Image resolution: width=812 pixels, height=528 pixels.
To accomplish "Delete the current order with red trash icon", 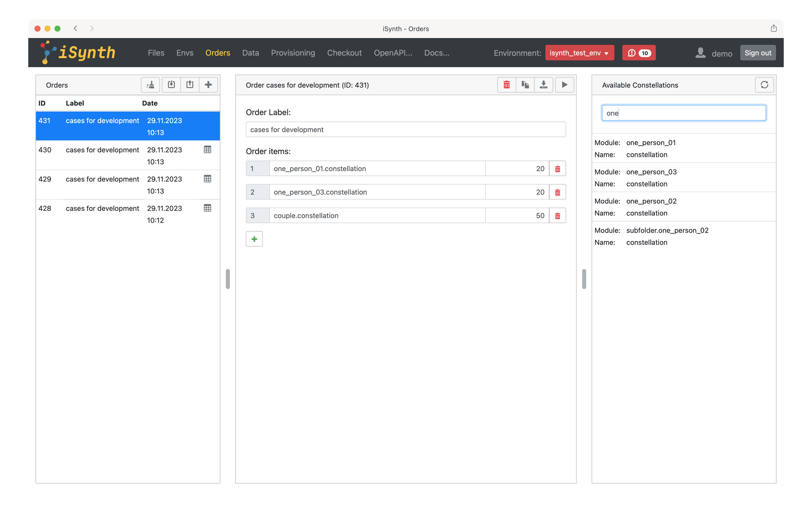I will click(507, 85).
